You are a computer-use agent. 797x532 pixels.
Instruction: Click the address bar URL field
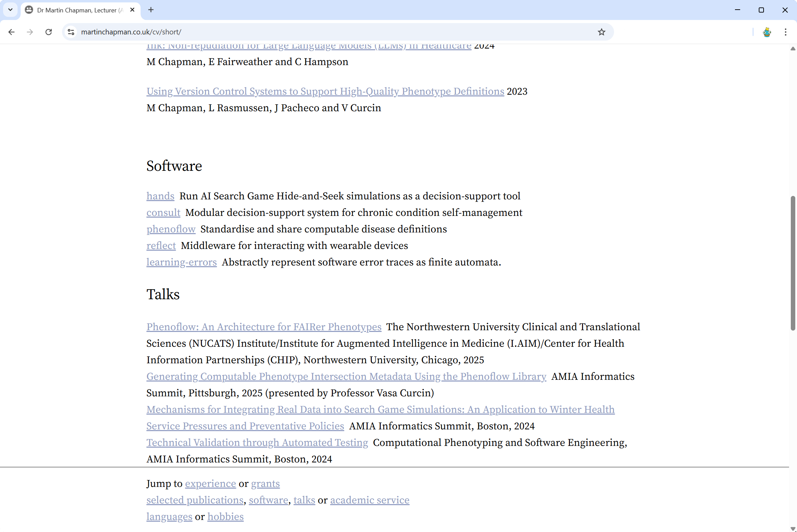310,32
